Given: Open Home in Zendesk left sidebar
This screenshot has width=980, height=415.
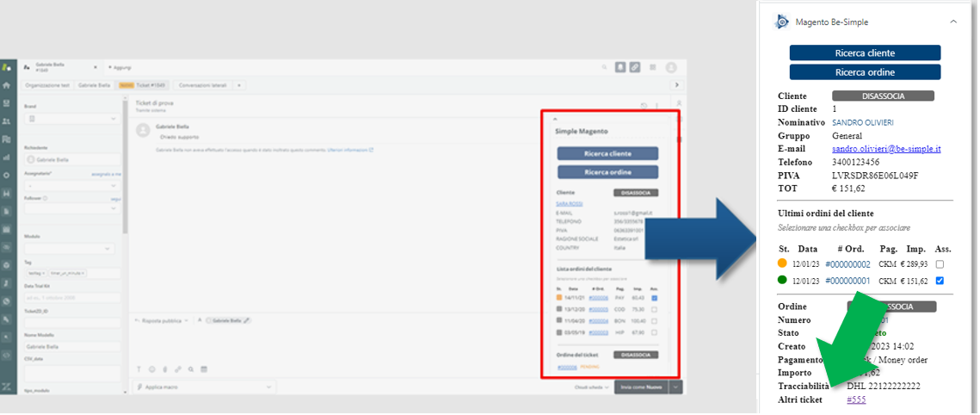Looking at the screenshot, I should click(6, 84).
